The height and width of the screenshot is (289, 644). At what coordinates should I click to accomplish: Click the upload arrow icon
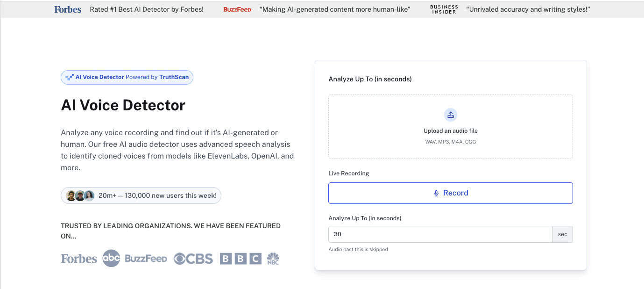[x=450, y=115]
